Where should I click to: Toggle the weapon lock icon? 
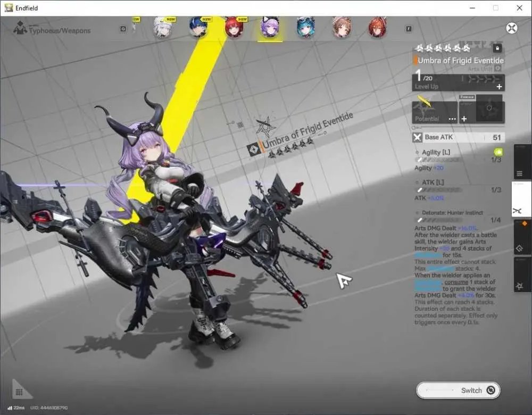pos(497,48)
